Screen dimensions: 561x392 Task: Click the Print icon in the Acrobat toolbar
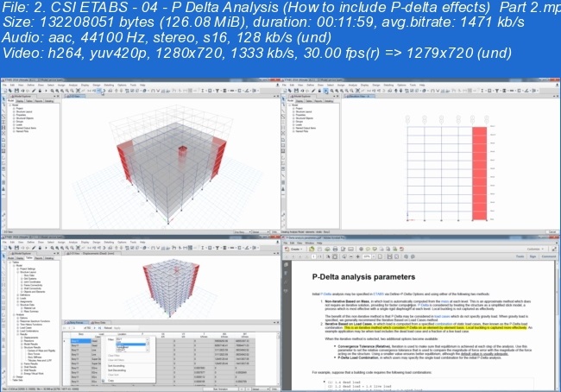[335, 250]
